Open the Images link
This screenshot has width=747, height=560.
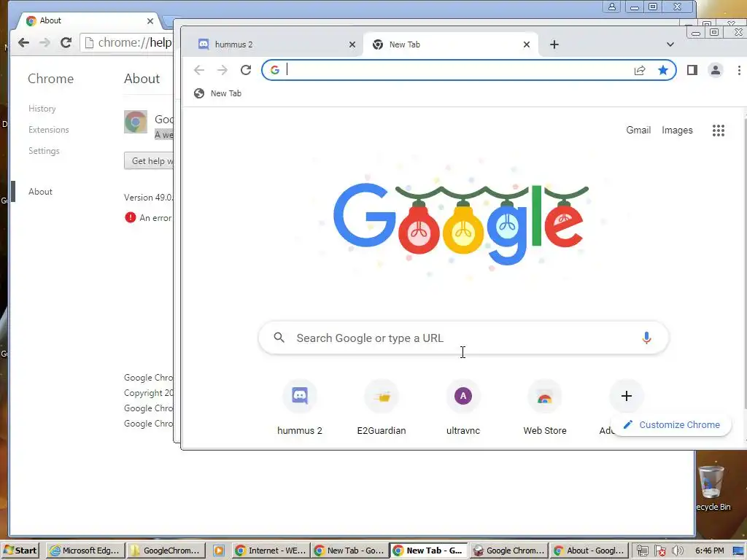pyautogui.click(x=677, y=131)
